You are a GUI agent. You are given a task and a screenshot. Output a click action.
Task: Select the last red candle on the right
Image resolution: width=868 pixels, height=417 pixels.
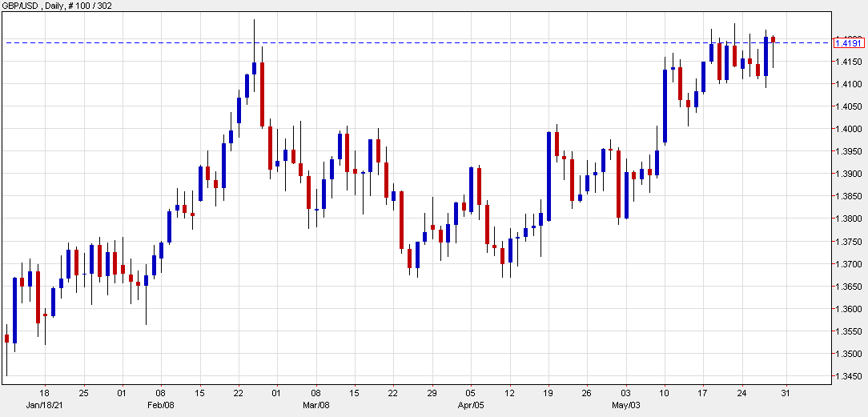coord(774,38)
